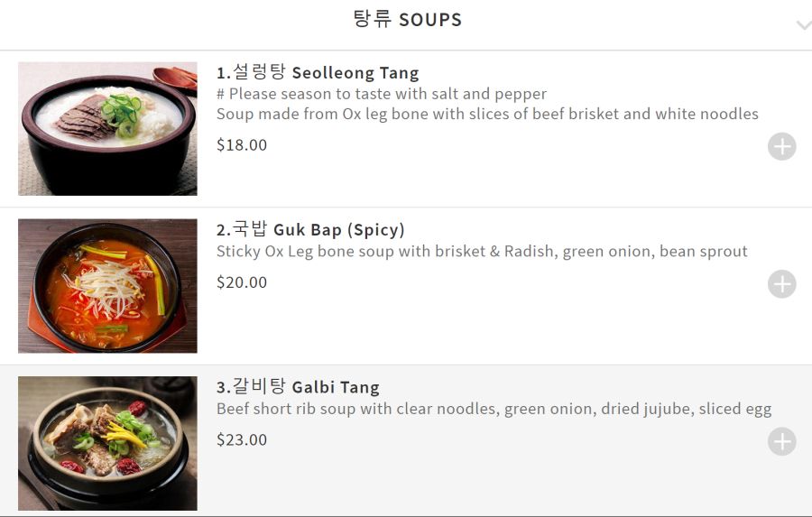View the spicy Guk Bap photo
The image size is (812, 517).
coord(107,285)
